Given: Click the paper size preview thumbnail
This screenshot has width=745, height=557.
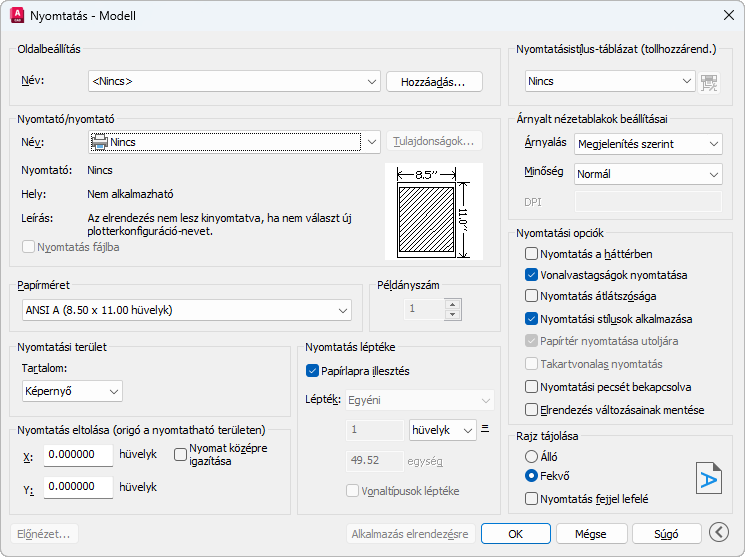Looking at the screenshot, I should [434, 212].
